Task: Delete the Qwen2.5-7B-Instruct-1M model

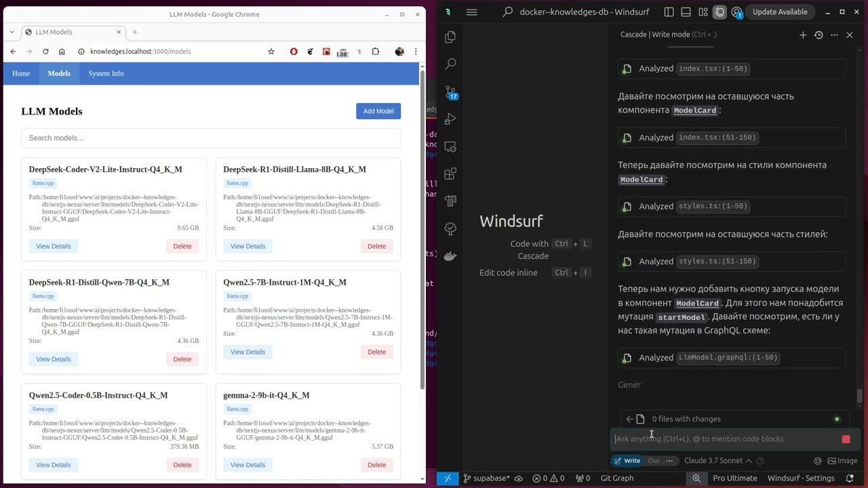Action: (x=376, y=352)
